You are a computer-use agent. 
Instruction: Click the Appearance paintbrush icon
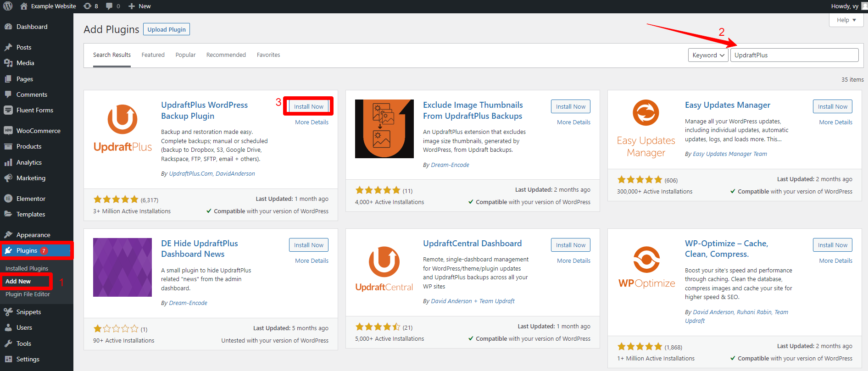8,235
